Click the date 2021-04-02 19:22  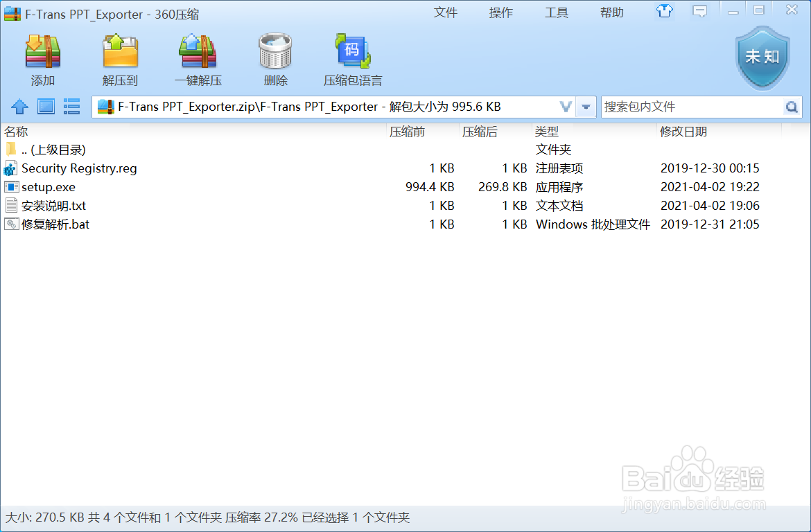click(710, 187)
